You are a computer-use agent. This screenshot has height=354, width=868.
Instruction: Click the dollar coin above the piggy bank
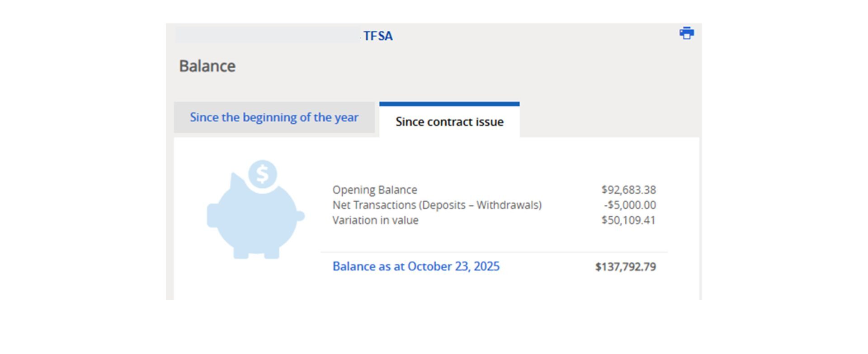[262, 174]
